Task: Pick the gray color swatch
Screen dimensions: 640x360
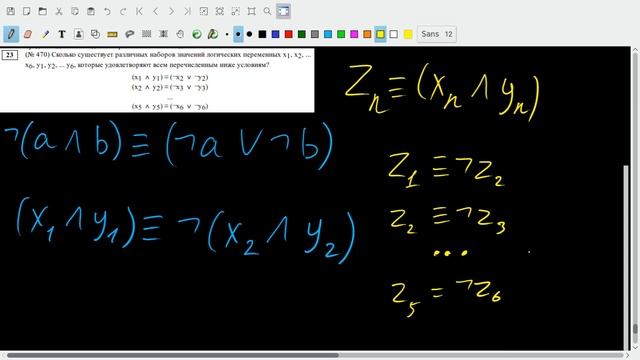Action: point(315,34)
